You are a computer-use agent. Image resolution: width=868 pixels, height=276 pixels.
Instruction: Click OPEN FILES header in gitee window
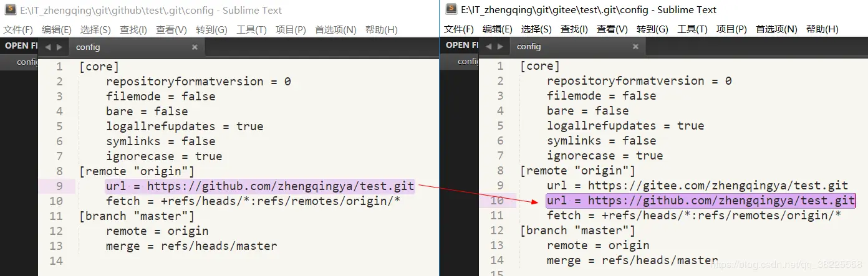[462, 45]
